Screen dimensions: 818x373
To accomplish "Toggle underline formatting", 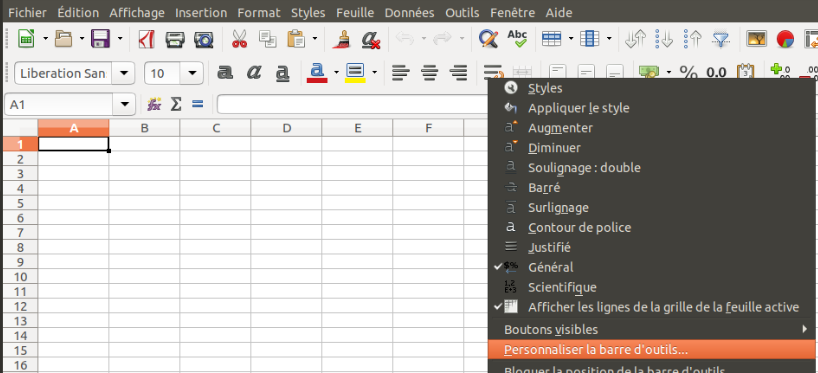I will click(282, 73).
